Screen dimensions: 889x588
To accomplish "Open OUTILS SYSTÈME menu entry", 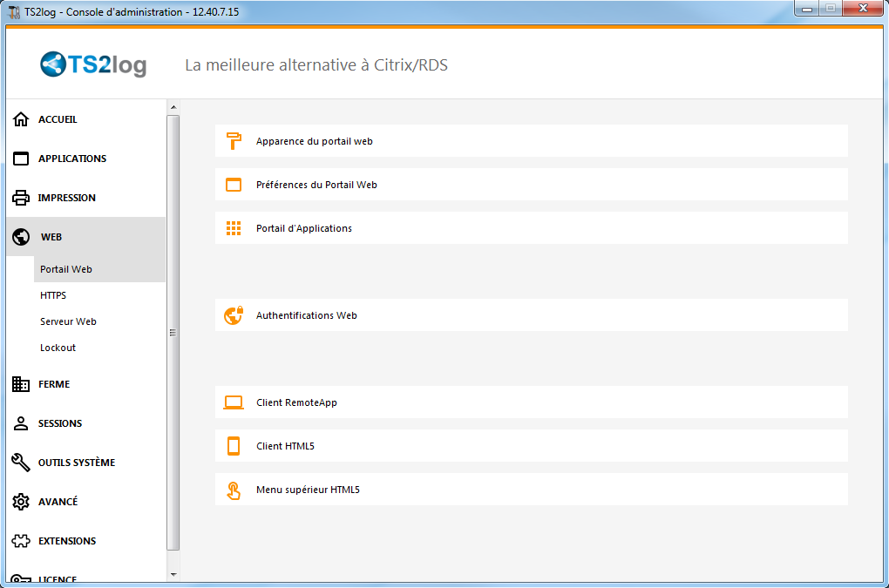I will tap(86, 463).
